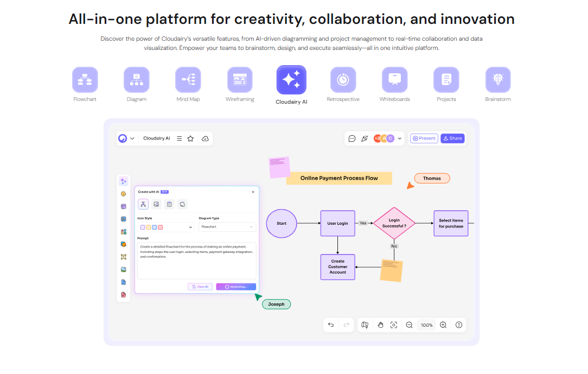
Task: Undo the last canvas action
Action: 331,325
